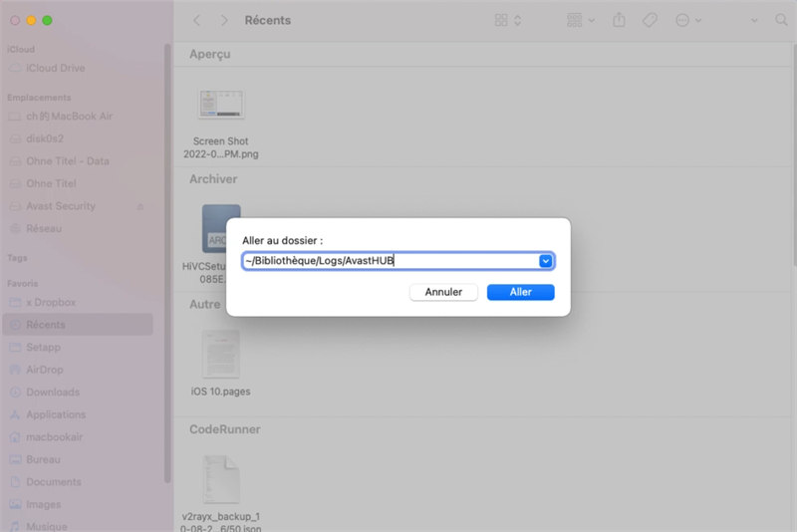Click the Downloads arrow icon
This screenshot has width=797, height=532.
tap(15, 393)
